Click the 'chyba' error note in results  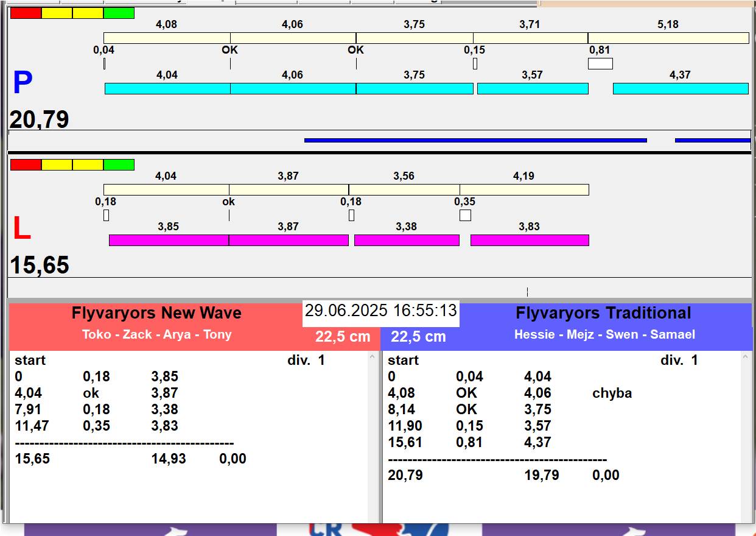(612, 393)
